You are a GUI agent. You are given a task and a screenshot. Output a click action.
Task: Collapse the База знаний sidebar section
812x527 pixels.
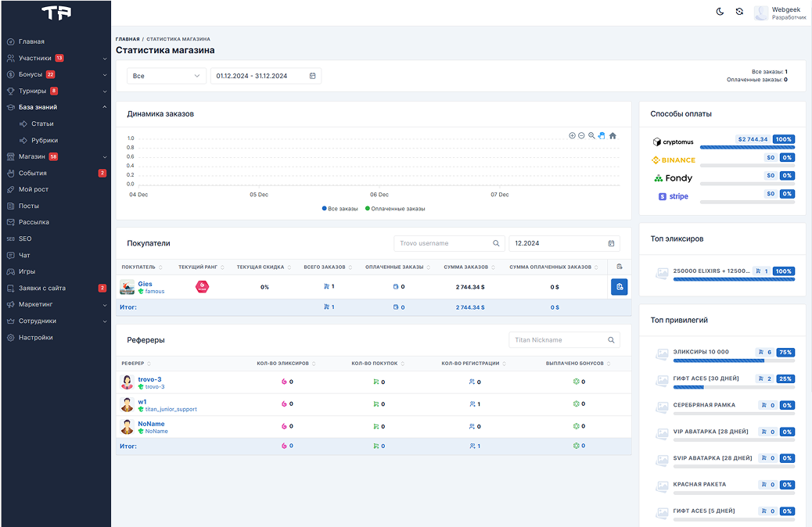tap(38, 107)
